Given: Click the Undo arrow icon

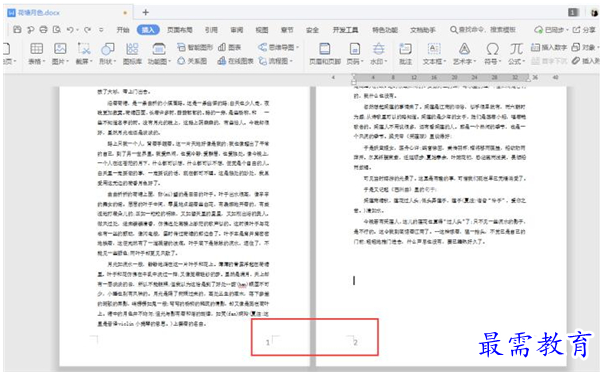Looking at the screenshot, I should click(x=70, y=29).
